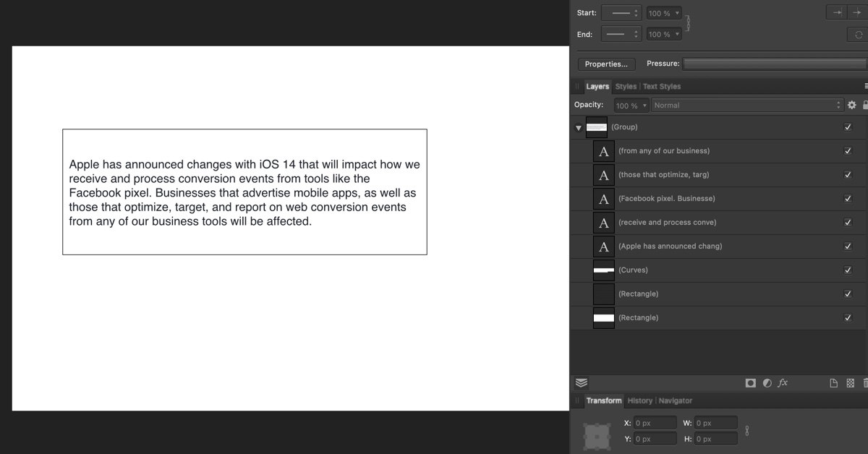This screenshot has height=454, width=868.
Task: Uncheck visibility of '(from any of our business)' layer
Action: pyautogui.click(x=848, y=151)
